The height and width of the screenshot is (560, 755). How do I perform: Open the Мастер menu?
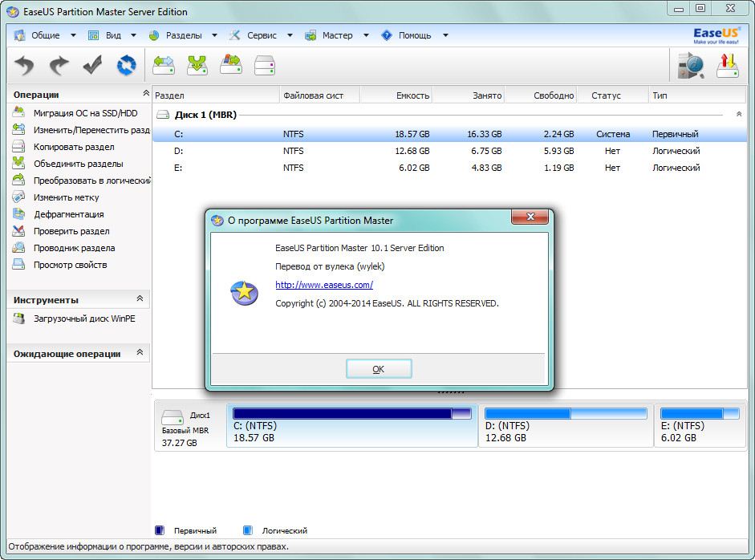click(x=337, y=35)
